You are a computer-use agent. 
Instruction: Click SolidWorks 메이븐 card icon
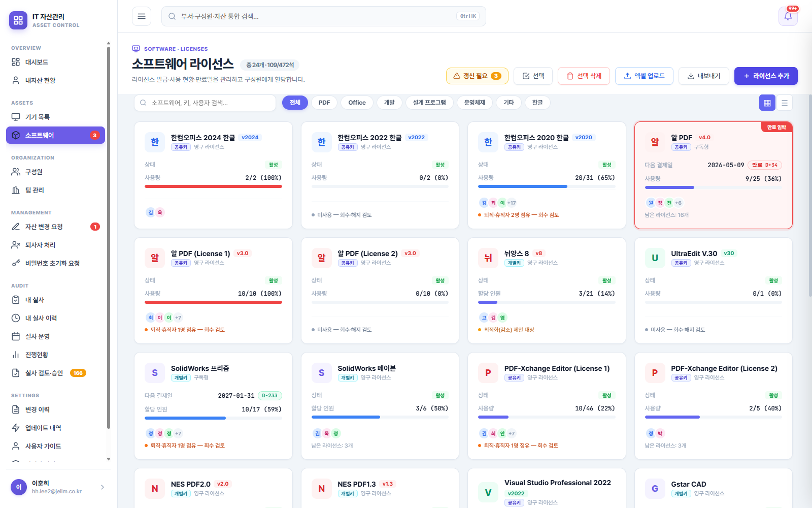point(321,373)
